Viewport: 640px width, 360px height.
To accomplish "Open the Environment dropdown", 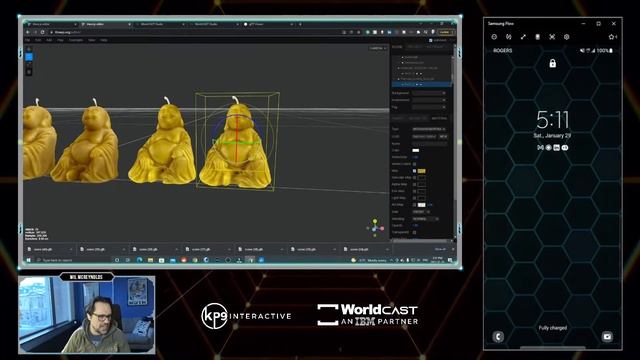I will coord(429,100).
